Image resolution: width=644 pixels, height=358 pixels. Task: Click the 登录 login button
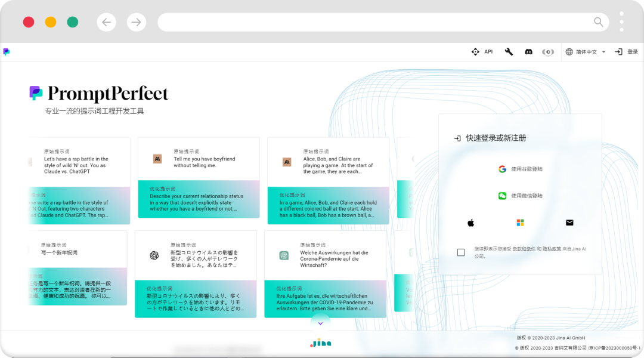[x=626, y=52]
